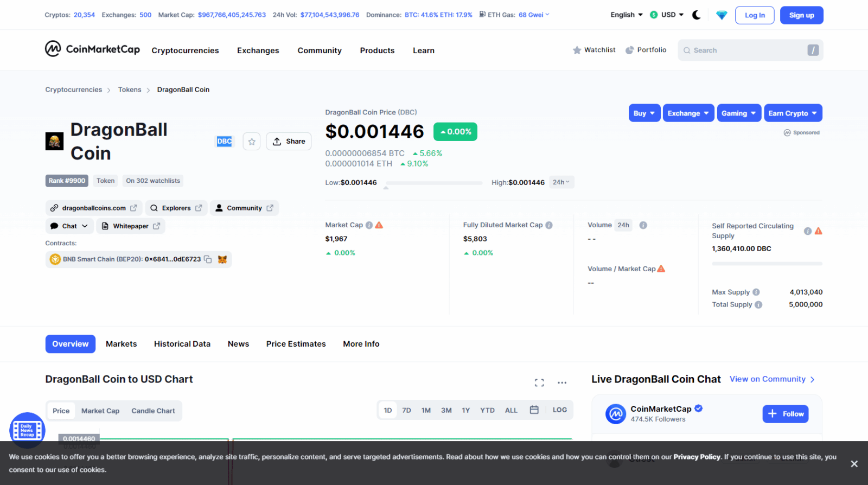Click Tokens breadcrumb link

tap(130, 90)
